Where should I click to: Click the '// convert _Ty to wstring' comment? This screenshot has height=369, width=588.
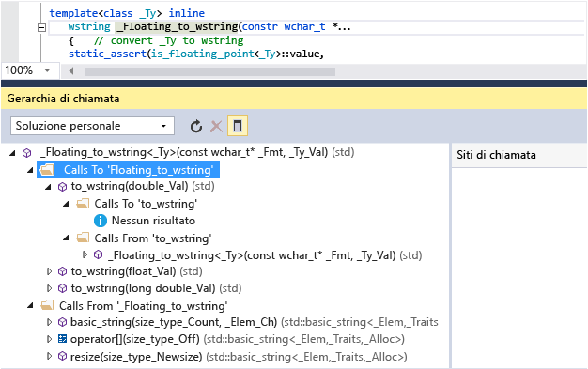point(168,40)
